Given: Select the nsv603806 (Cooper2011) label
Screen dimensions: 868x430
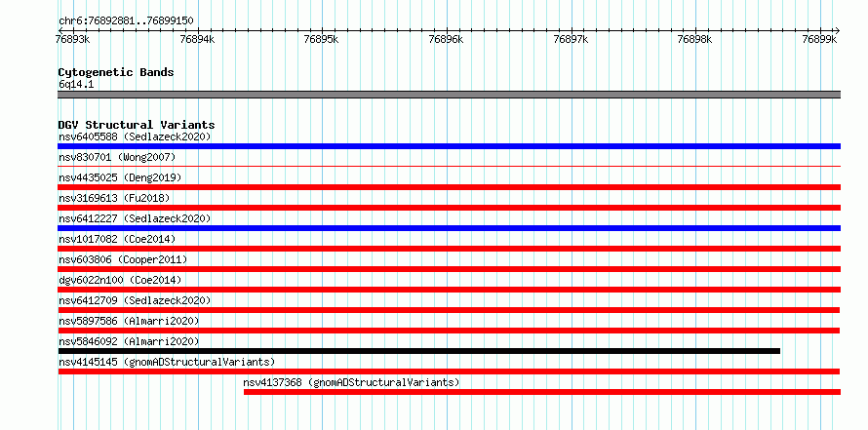Looking at the screenshot, I should point(123,259).
